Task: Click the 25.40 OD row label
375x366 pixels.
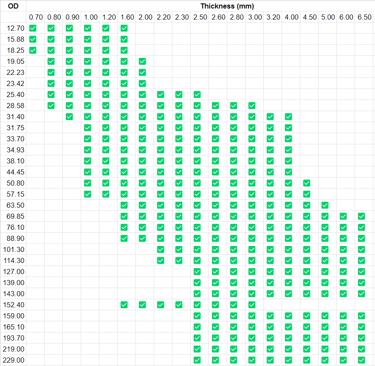Action: click(15, 95)
